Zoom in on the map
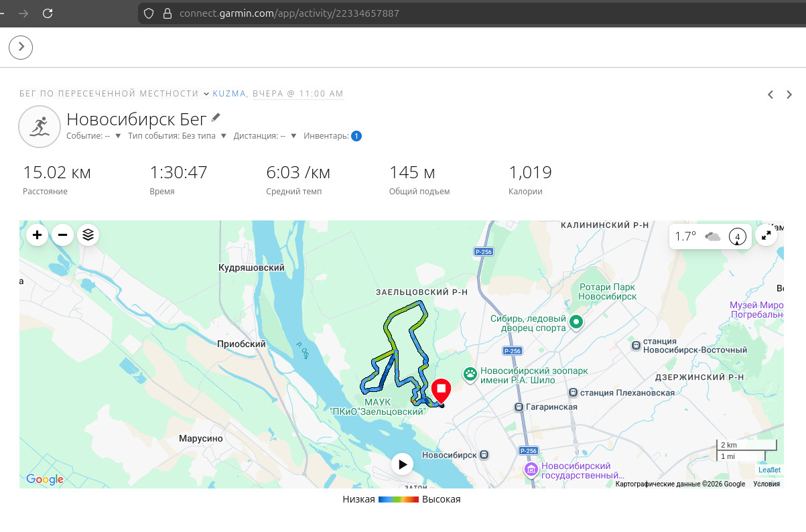806x532 pixels. point(37,235)
